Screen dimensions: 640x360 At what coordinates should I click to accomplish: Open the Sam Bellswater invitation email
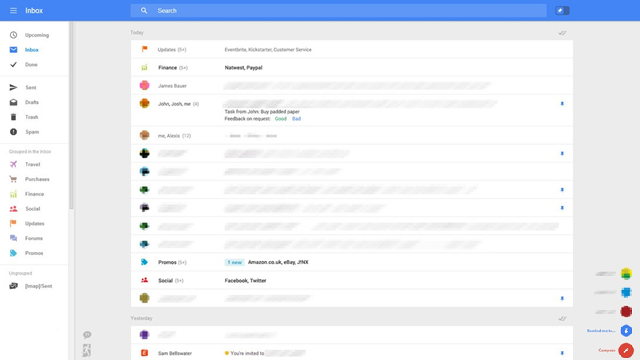pos(352,353)
